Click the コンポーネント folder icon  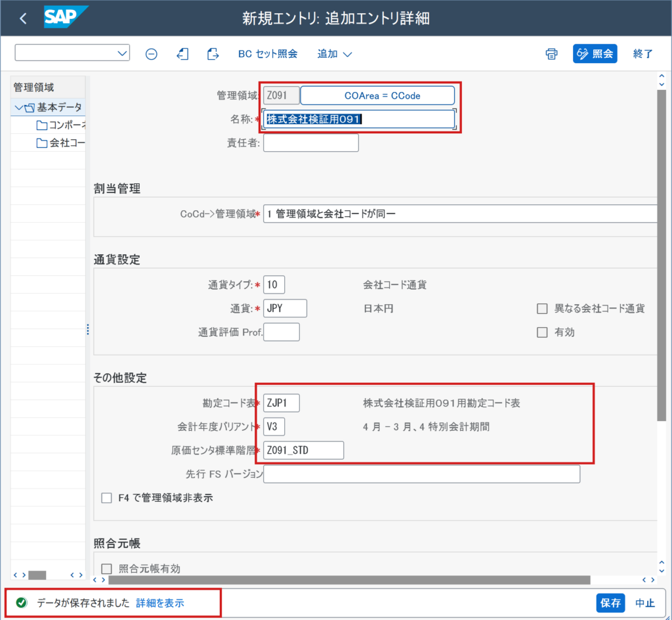click(42, 125)
